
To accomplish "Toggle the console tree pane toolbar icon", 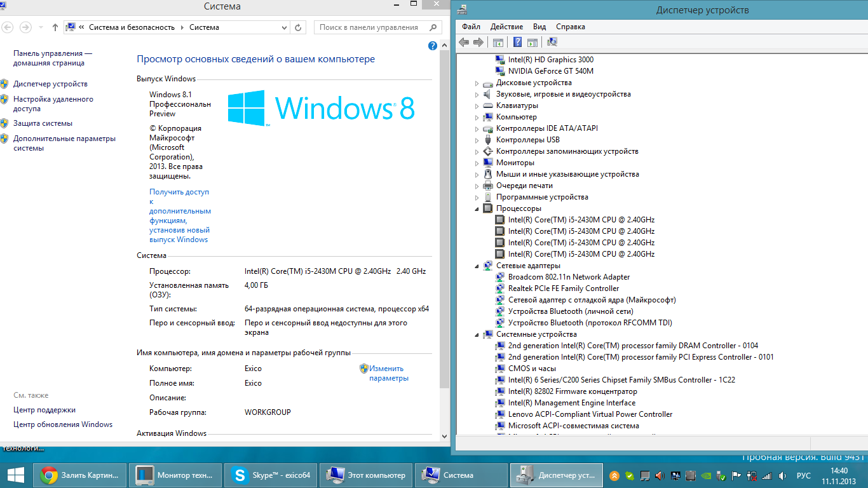I will pyautogui.click(x=498, y=43).
